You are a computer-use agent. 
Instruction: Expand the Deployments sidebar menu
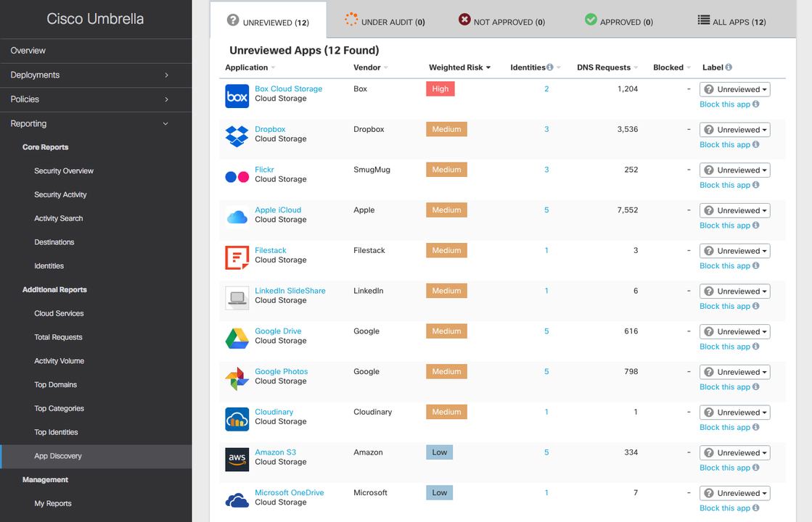(x=96, y=75)
